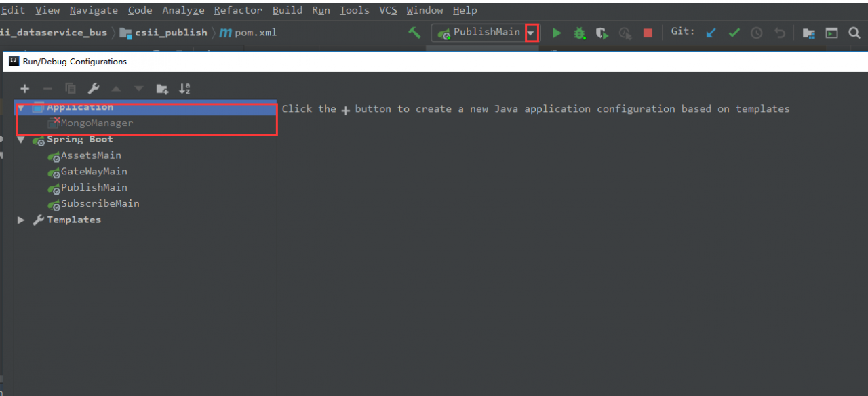Select the SubscribeMain configuration
The image size is (868, 396).
pyautogui.click(x=146, y=203)
